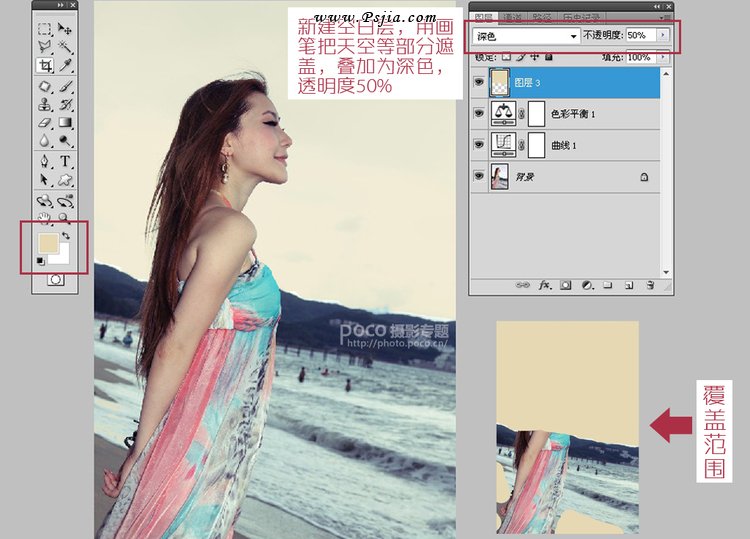This screenshot has width=750, height=539.
Task: Swap foreground and background colors
Action: [x=67, y=235]
